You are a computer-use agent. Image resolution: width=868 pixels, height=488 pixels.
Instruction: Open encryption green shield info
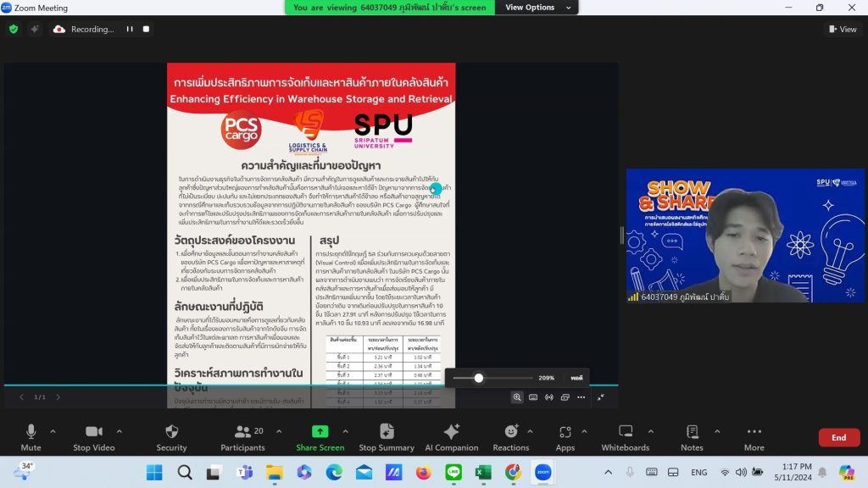(x=14, y=29)
